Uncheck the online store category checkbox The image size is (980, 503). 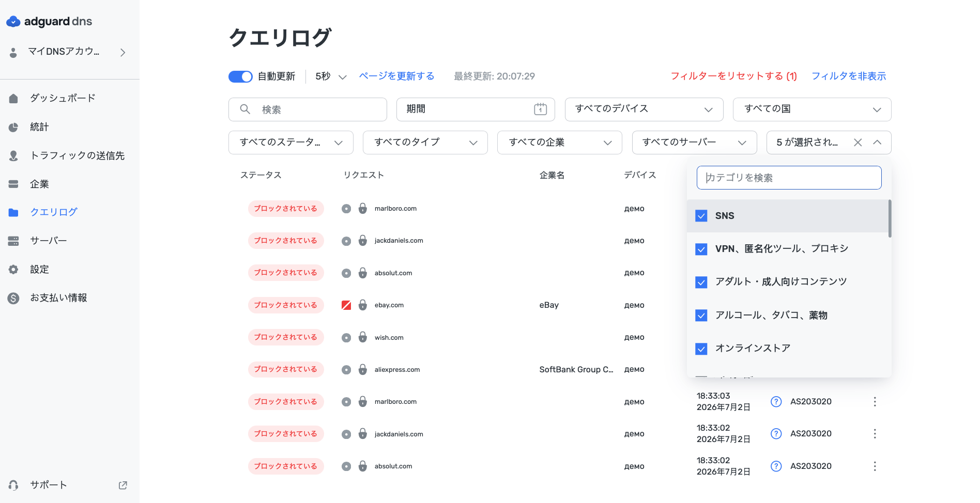[x=701, y=349]
